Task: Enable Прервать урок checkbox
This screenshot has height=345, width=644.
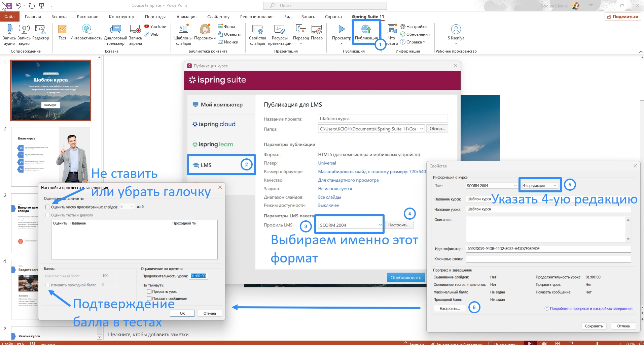Action: click(x=149, y=291)
